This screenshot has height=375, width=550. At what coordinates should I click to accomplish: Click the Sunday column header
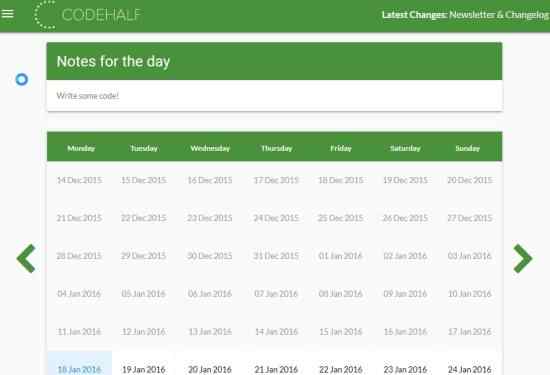pyautogui.click(x=468, y=148)
